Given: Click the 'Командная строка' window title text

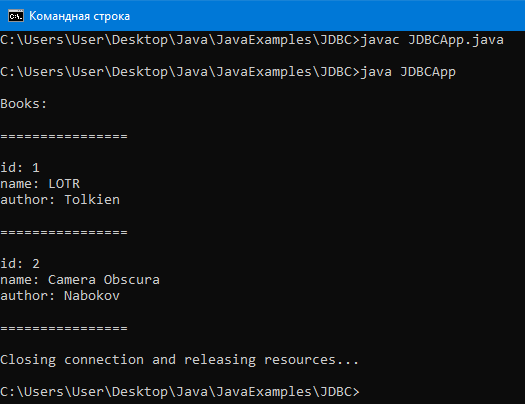Looking at the screenshot, I should point(79,16).
